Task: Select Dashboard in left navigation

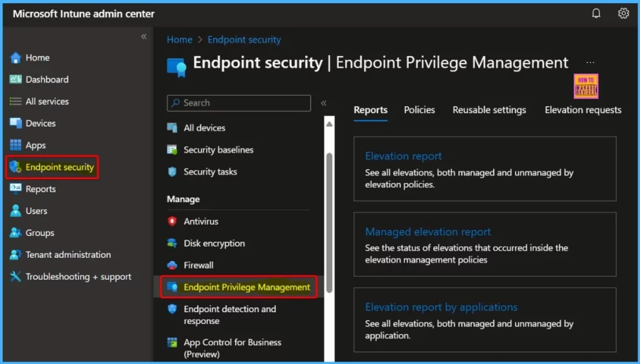Action: (x=47, y=79)
